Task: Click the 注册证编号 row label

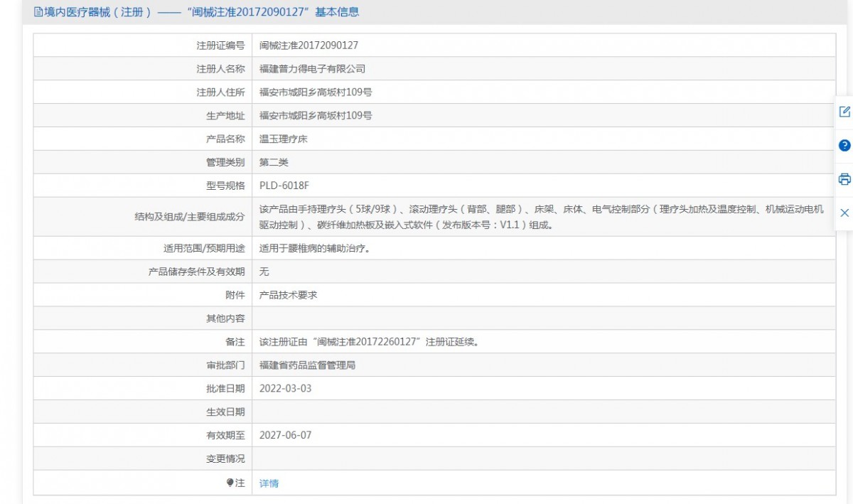Action: (220, 45)
